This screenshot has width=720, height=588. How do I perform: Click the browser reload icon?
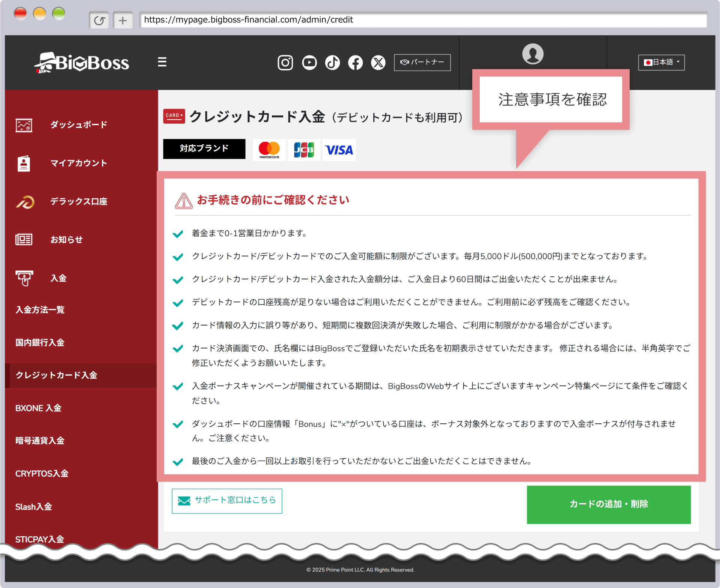(x=99, y=20)
